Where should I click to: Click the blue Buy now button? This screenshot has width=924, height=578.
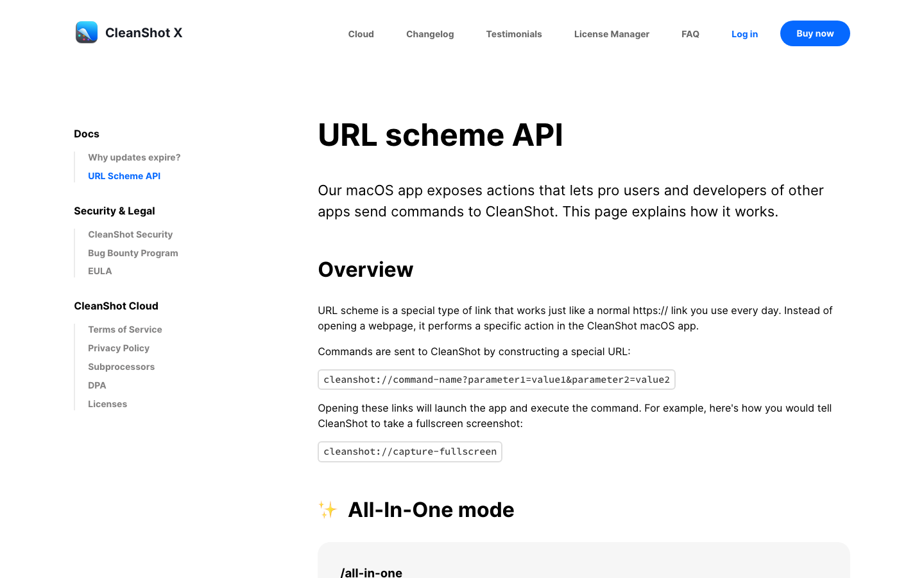(x=815, y=33)
